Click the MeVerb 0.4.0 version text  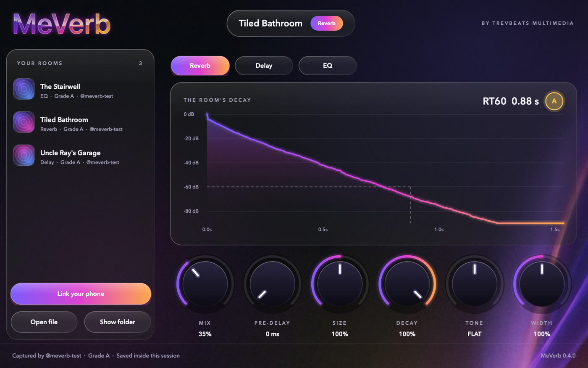coord(558,355)
